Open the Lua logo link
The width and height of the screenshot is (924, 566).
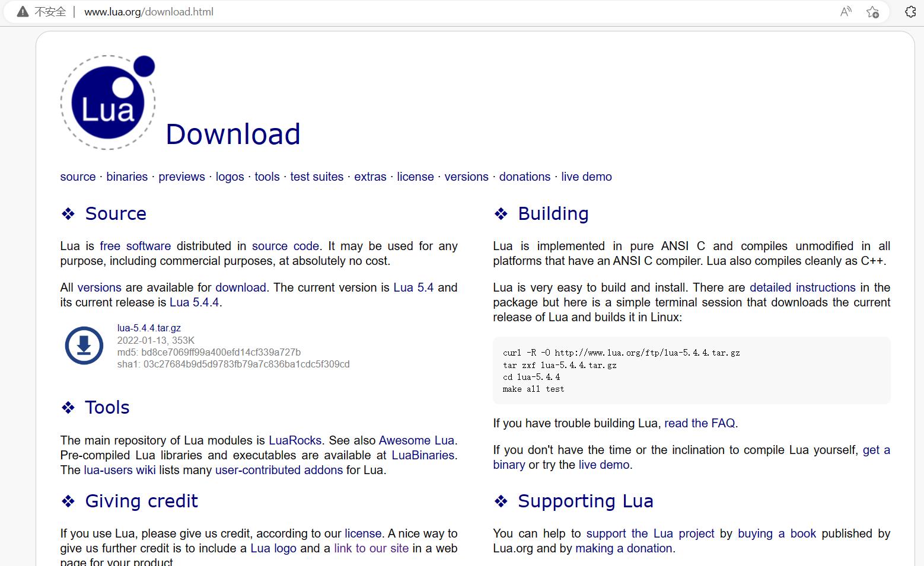pyautogui.click(x=273, y=548)
